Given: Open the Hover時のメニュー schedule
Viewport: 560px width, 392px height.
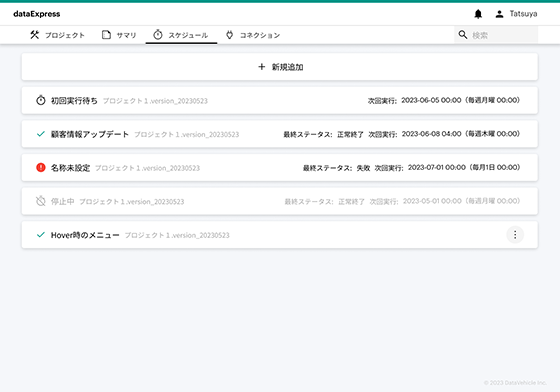Looking at the screenshot, I should coord(280,235).
